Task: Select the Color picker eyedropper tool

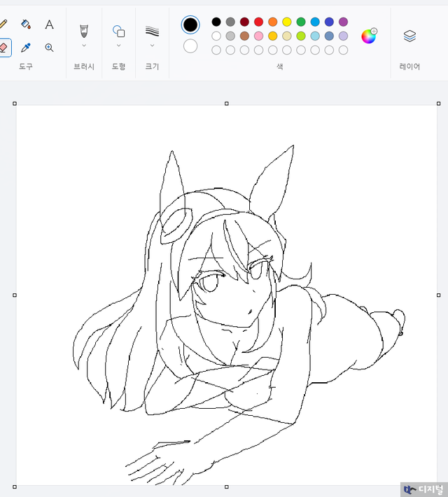Action: pos(26,48)
